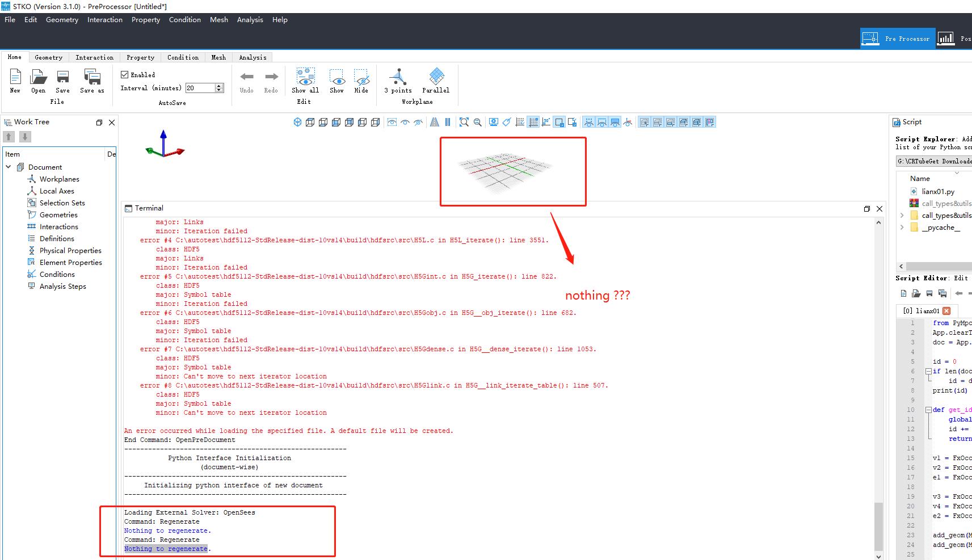Switch to the Mesh ribbon tab

click(218, 57)
